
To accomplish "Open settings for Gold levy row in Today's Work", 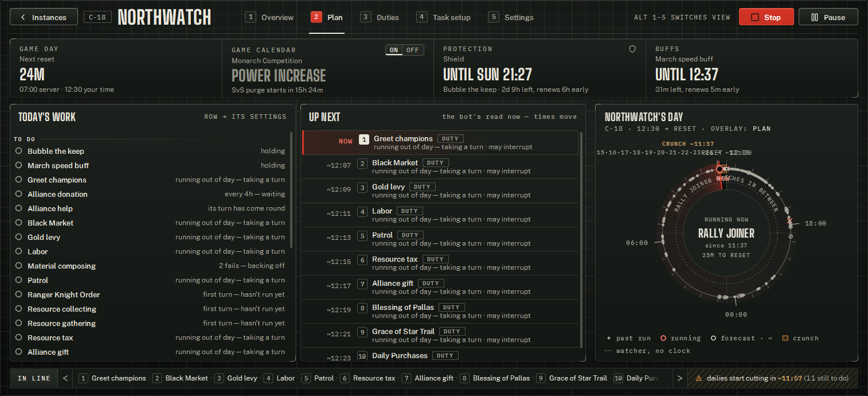I will click(x=151, y=237).
